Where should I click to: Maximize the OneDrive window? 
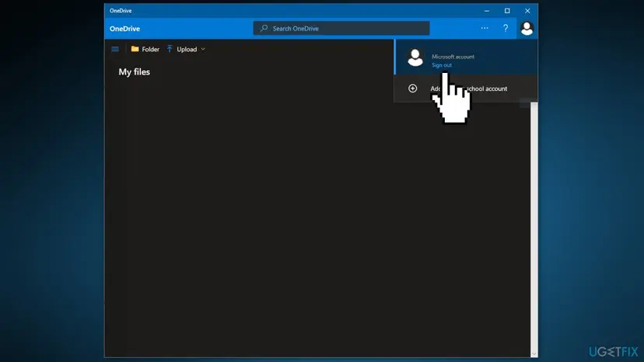(507, 11)
